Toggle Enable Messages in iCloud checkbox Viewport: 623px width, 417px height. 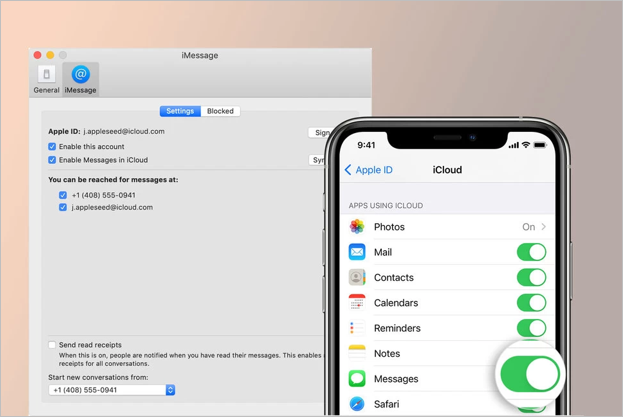point(53,160)
